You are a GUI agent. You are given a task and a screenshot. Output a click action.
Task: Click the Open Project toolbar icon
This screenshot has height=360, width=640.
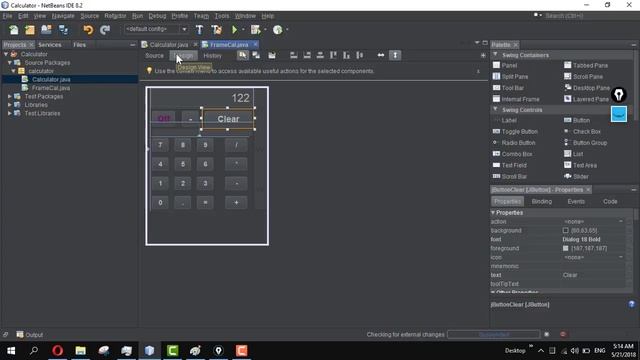(x=46, y=30)
